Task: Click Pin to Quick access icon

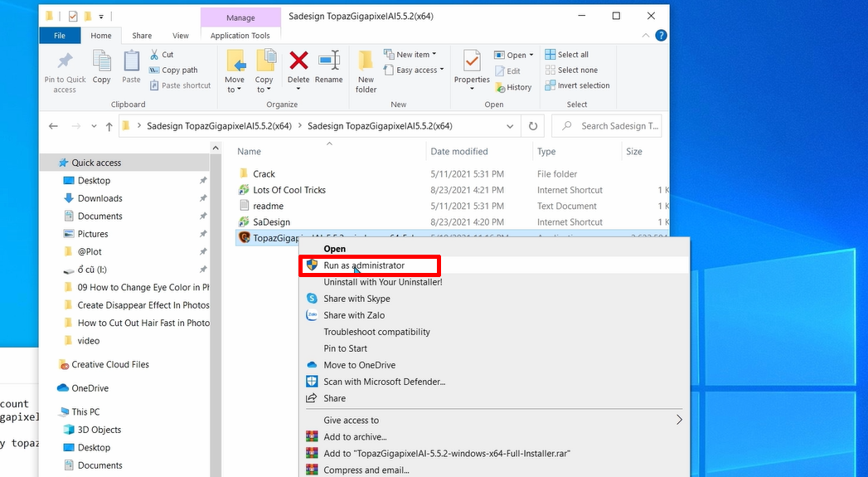Action: pos(65,61)
